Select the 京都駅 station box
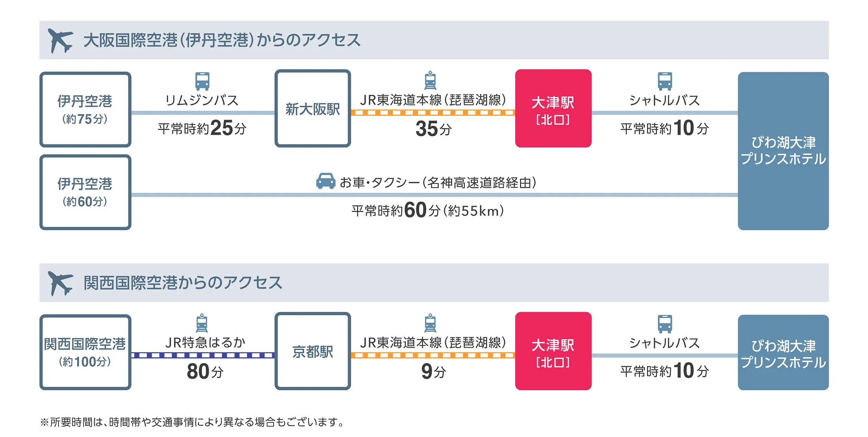The height and width of the screenshot is (437, 868). (x=313, y=351)
